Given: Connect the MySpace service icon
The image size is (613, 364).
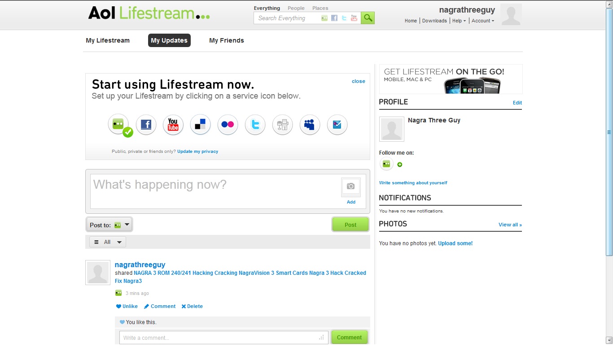Looking at the screenshot, I should [310, 125].
